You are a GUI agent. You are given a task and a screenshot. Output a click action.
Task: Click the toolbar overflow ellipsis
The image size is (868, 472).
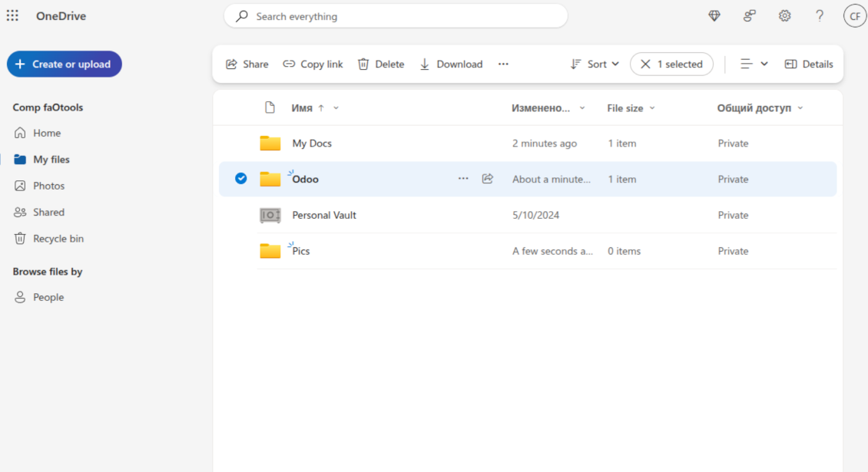pos(503,64)
